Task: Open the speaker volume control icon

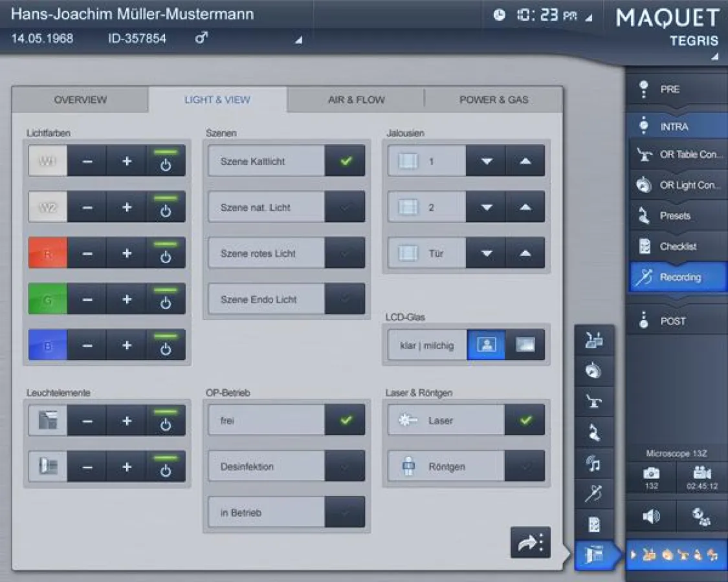Action: coord(651,515)
